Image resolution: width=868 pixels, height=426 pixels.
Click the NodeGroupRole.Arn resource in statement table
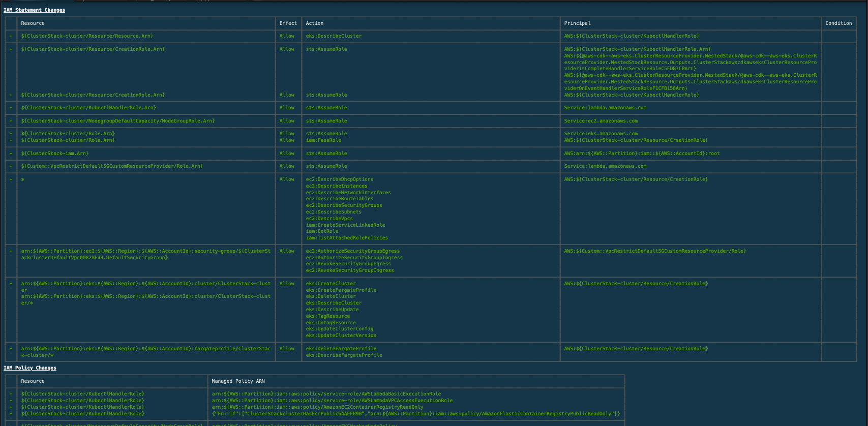[117, 121]
